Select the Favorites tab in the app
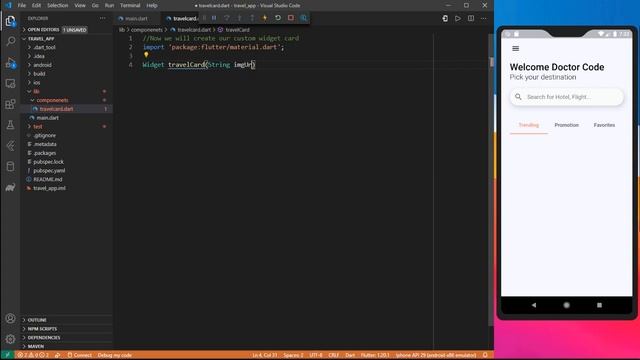Viewport: 640px width, 360px height. pos(604,125)
